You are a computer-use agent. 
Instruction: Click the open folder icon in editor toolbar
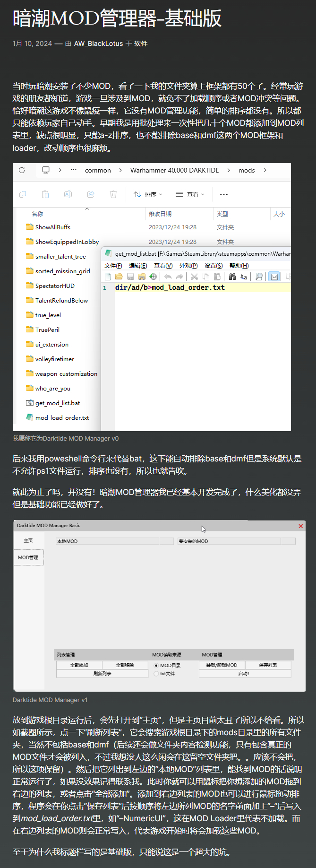click(x=119, y=277)
